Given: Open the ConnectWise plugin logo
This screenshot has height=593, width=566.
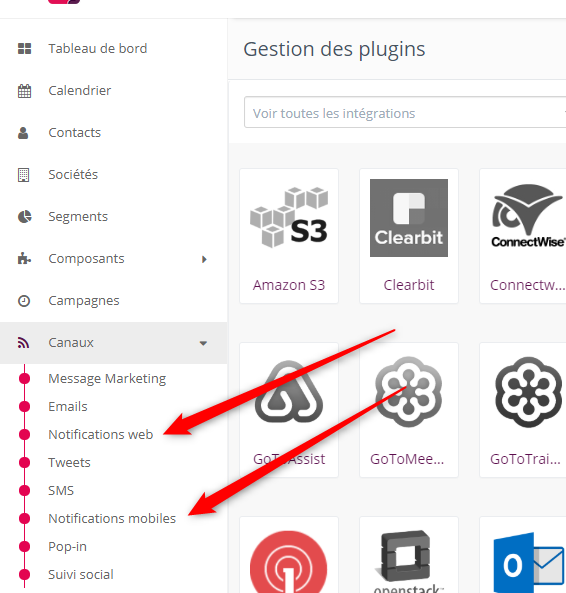Looking at the screenshot, I should pos(528,216).
